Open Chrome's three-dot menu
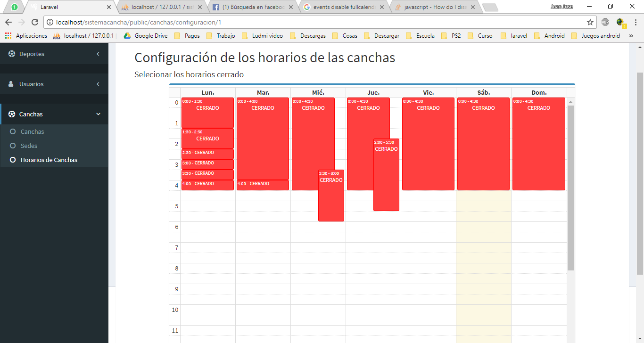644x343 pixels. [x=635, y=22]
